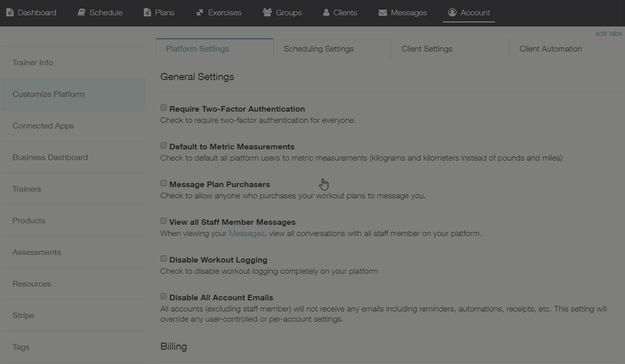Check Default to Metric Measurements

click(x=164, y=146)
